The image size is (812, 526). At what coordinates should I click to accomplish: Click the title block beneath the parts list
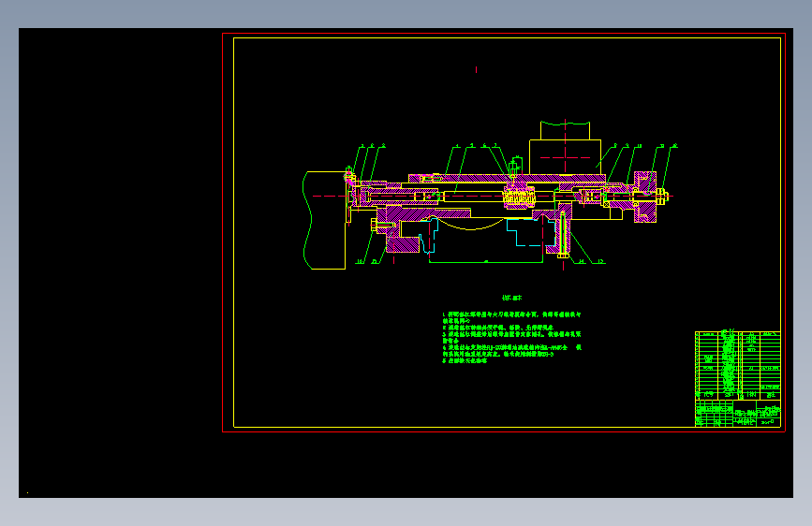click(737, 413)
